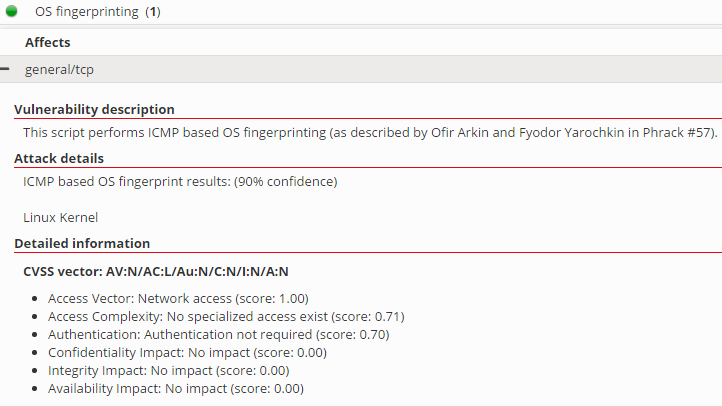Viewport: 722px width, 406px height.
Task: Click the (1) alert count
Action: click(x=153, y=12)
